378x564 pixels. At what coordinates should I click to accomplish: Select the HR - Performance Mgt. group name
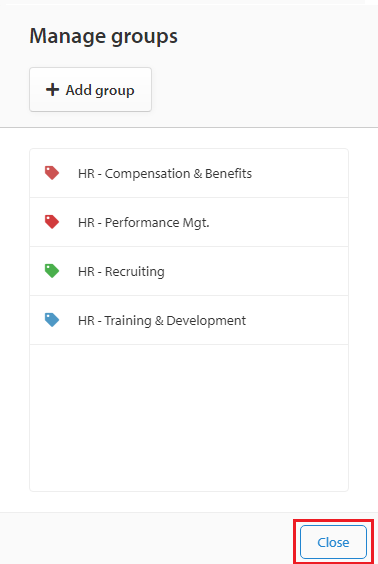pos(144,222)
